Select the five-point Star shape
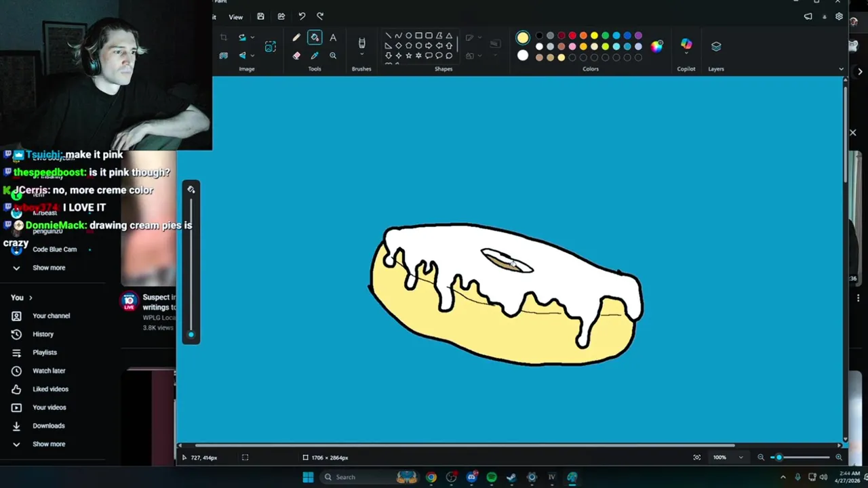The image size is (868, 488). click(408, 56)
